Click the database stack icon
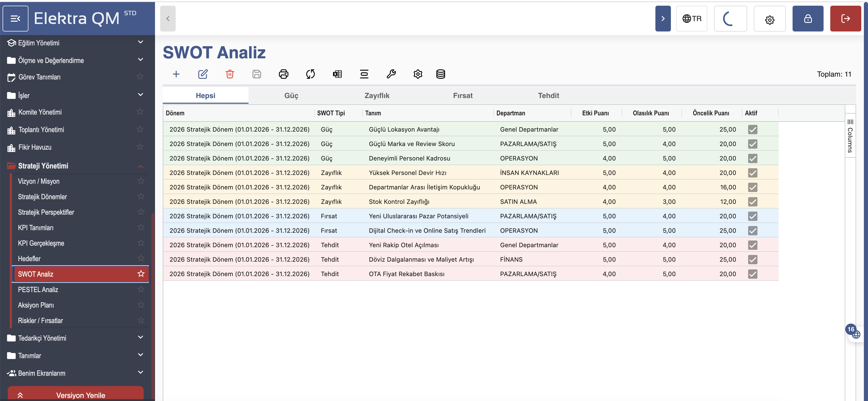The width and height of the screenshot is (868, 401). (440, 74)
